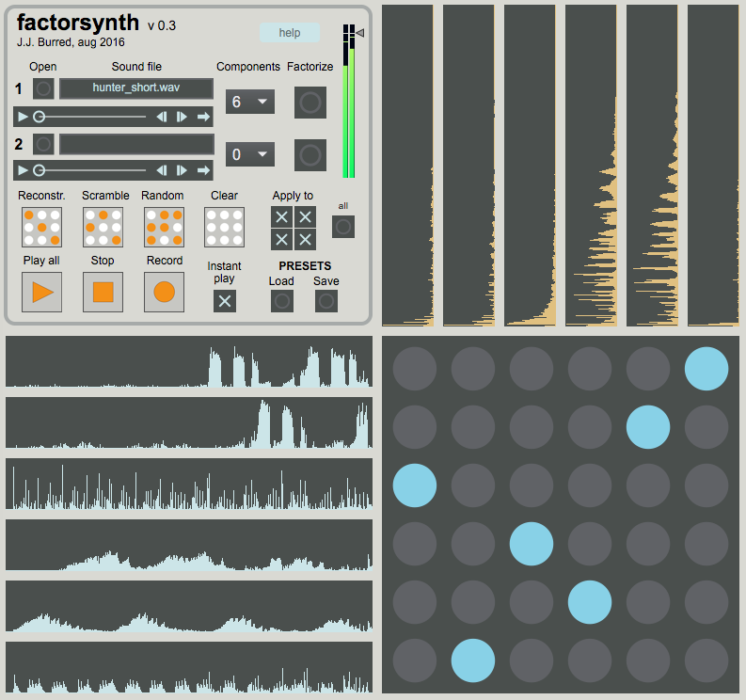Factorize sound file 2
Viewport: 746px width, 700px height.
point(310,155)
